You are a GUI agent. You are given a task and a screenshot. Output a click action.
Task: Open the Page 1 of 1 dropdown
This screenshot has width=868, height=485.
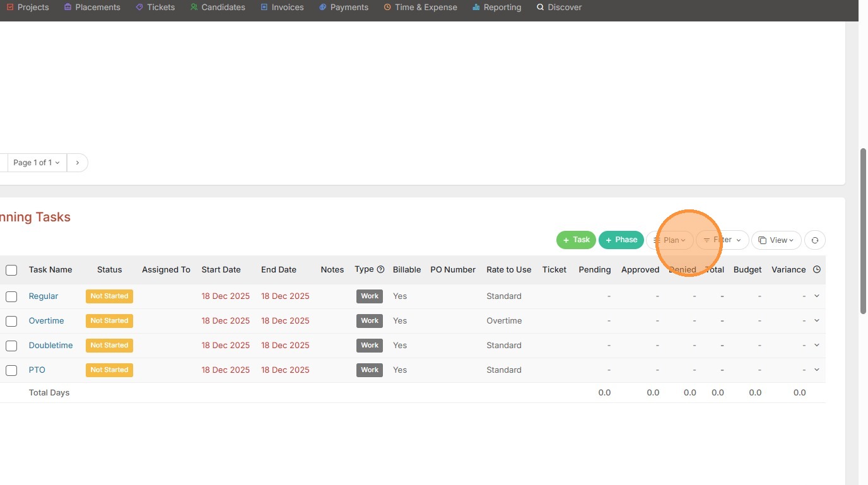[37, 163]
